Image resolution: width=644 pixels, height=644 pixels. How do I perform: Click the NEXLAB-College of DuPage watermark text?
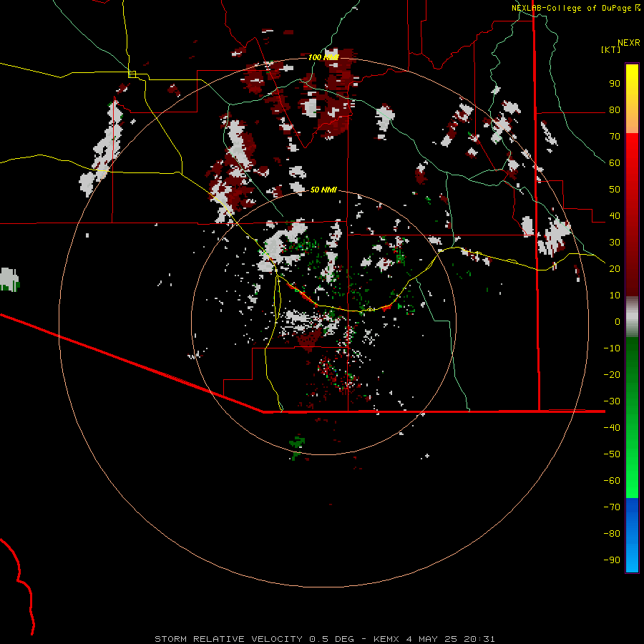pyautogui.click(x=576, y=8)
